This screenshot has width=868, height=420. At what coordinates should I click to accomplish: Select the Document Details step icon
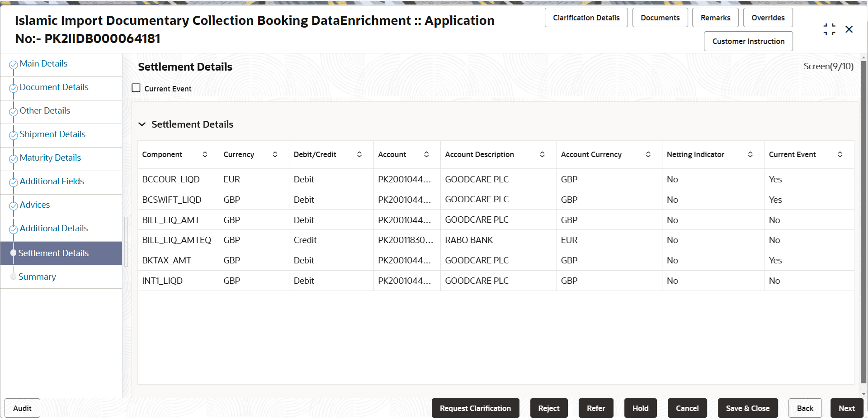pyautogui.click(x=13, y=88)
